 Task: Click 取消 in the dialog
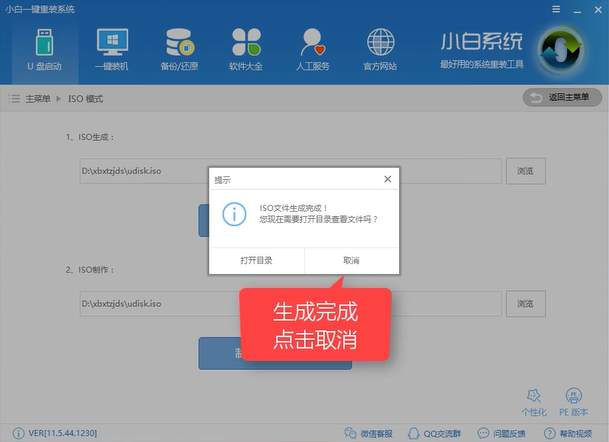[x=351, y=260]
